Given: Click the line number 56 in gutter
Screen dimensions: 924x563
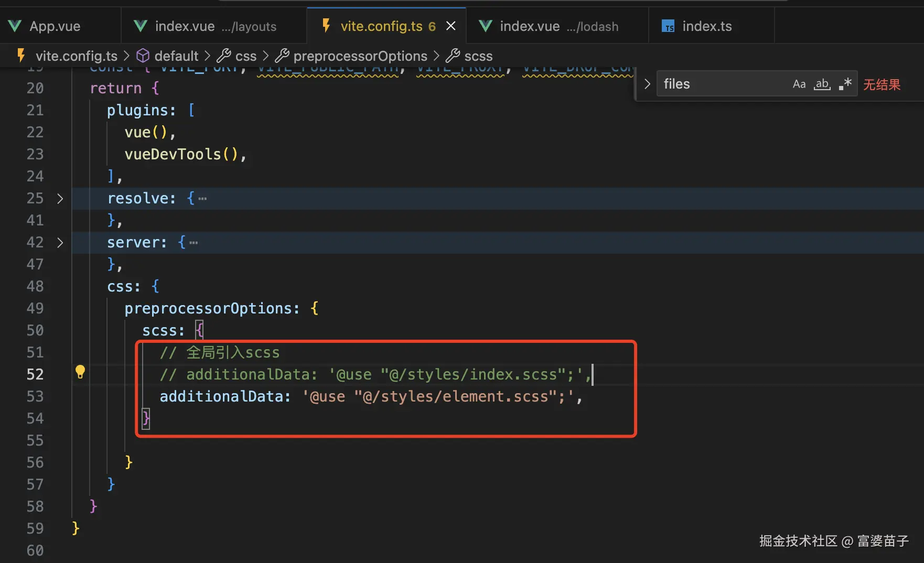Looking at the screenshot, I should point(35,462).
